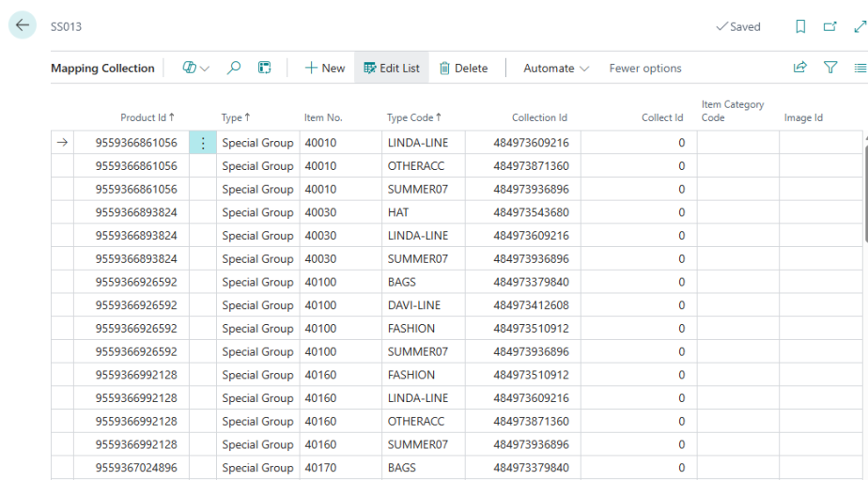
Task: Create a New mapping record
Action: coord(325,68)
